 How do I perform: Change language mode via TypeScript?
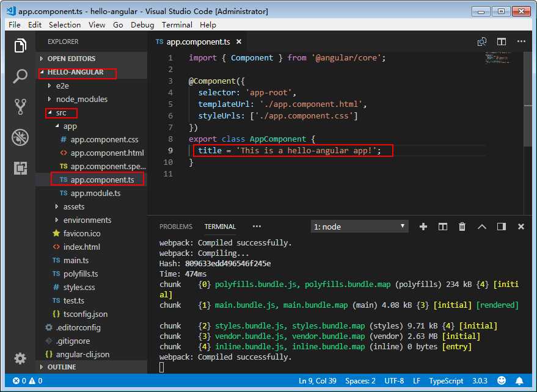[446, 380]
